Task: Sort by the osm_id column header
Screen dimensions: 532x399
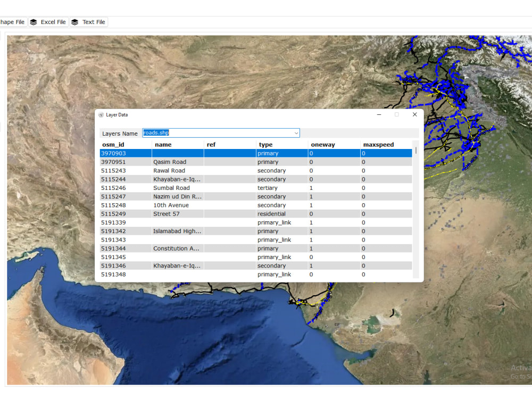Action: coord(126,145)
